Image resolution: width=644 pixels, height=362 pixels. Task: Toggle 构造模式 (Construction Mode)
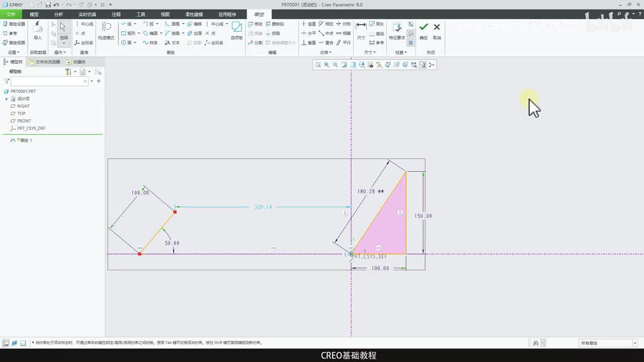tap(106, 31)
